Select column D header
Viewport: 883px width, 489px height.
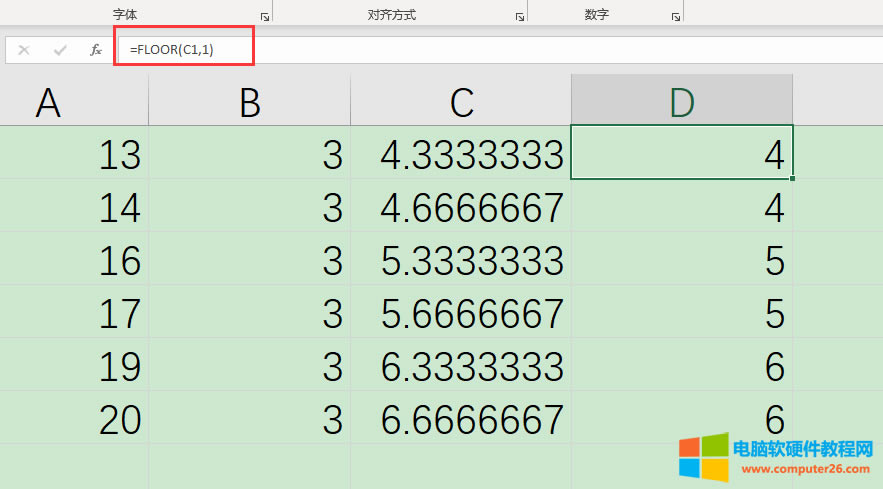click(x=682, y=101)
